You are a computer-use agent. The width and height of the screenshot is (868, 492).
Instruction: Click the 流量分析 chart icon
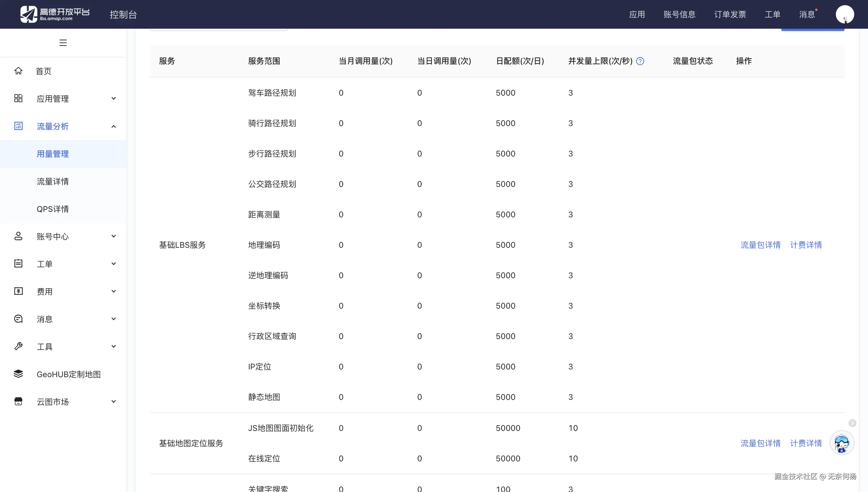18,126
